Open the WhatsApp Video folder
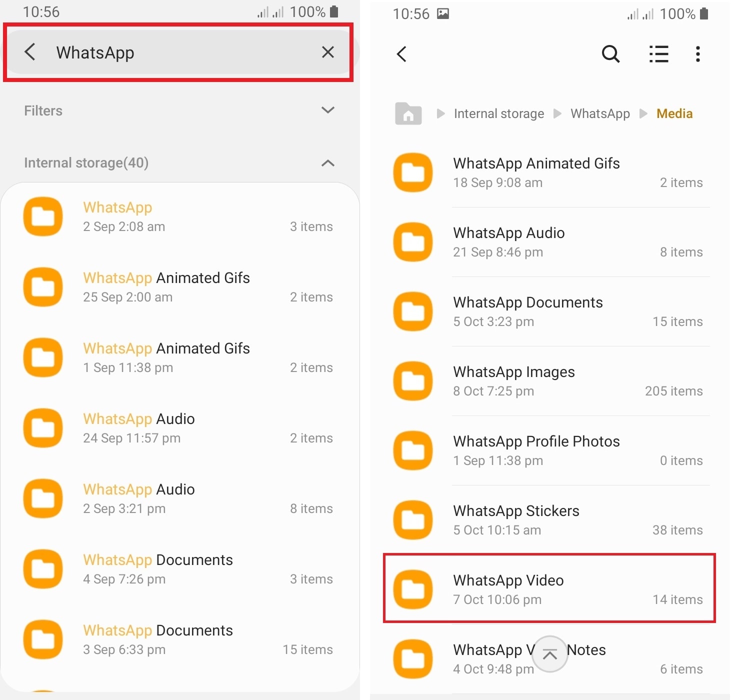The width and height of the screenshot is (738, 700). [x=549, y=589]
